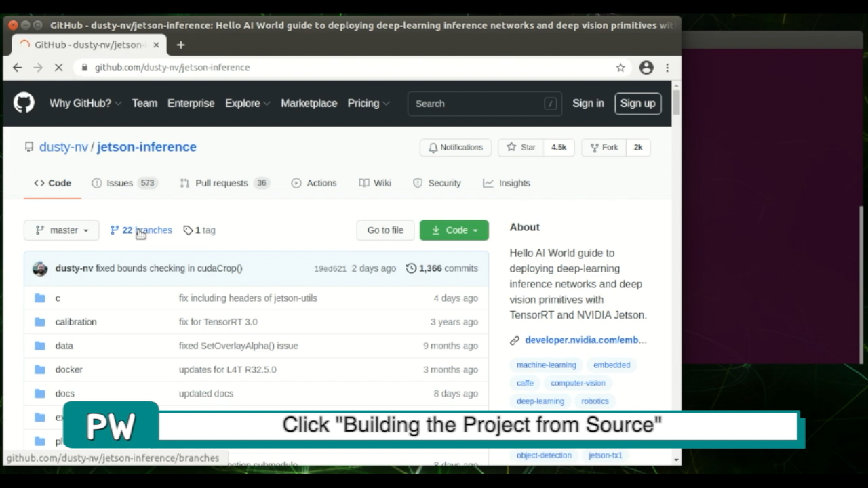Open the Chrome profile avatar icon
Viewport: 868px width, 488px height.
click(x=646, y=67)
